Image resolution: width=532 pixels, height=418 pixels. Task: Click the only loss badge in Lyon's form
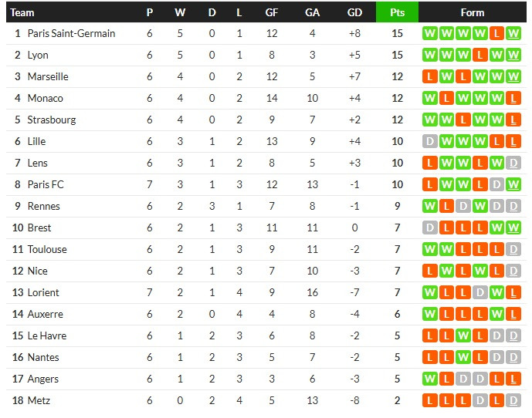click(481, 55)
